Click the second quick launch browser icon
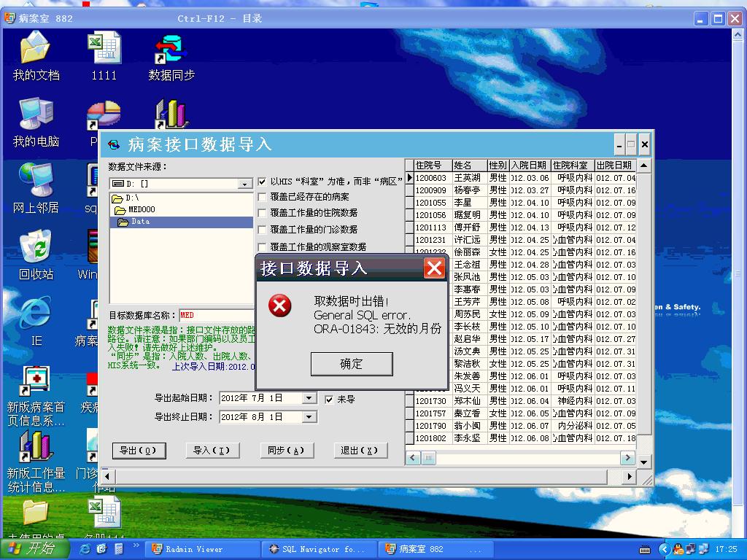This screenshot has height=560, width=747. (x=101, y=549)
